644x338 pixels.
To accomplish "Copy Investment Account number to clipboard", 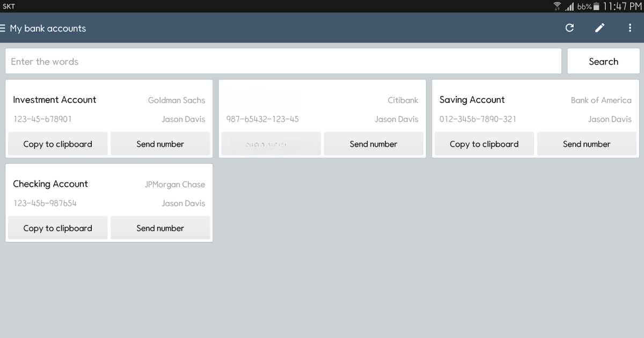I will click(x=58, y=144).
